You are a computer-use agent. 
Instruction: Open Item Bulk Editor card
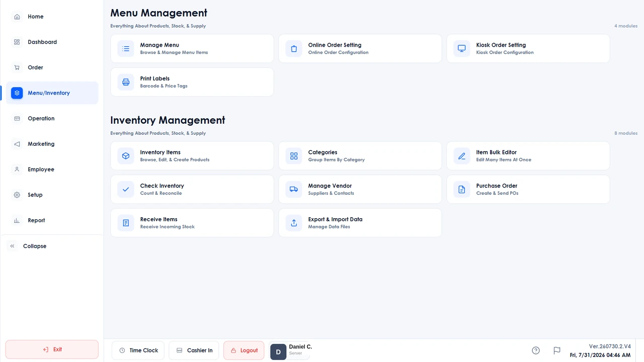click(x=528, y=156)
